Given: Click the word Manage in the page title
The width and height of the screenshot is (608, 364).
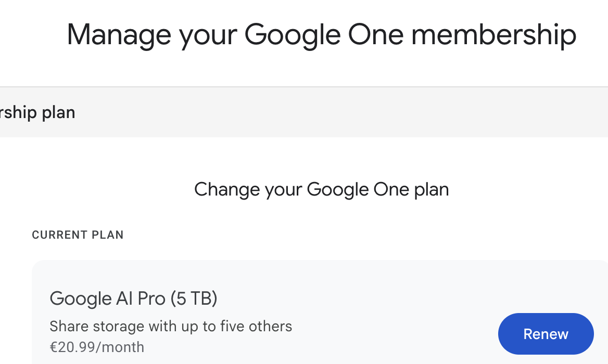Looking at the screenshot, I should pos(119,34).
